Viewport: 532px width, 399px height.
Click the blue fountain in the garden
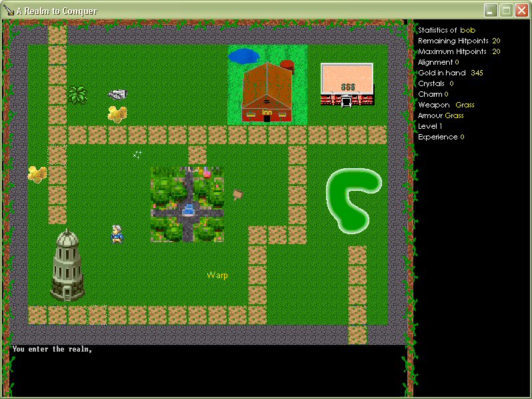[188, 210]
